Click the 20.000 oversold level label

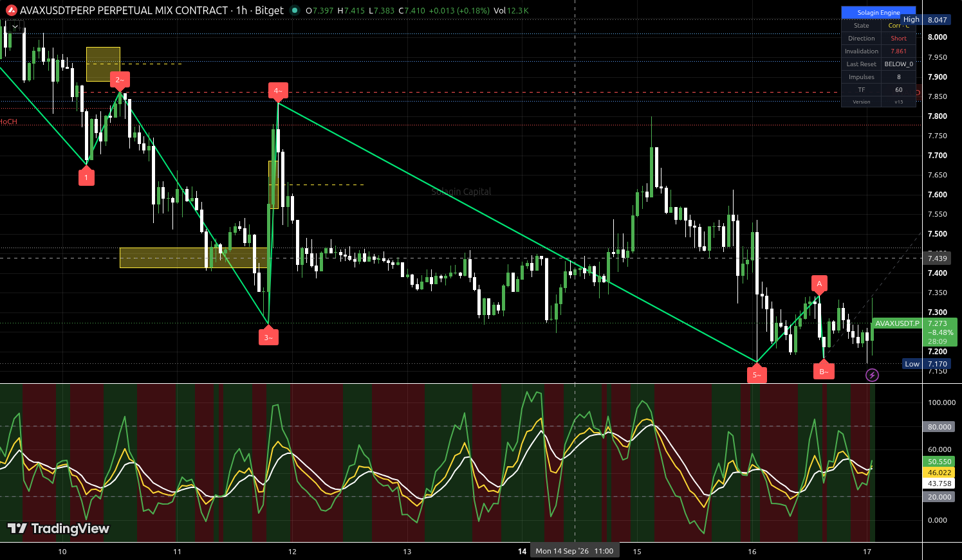point(939,497)
